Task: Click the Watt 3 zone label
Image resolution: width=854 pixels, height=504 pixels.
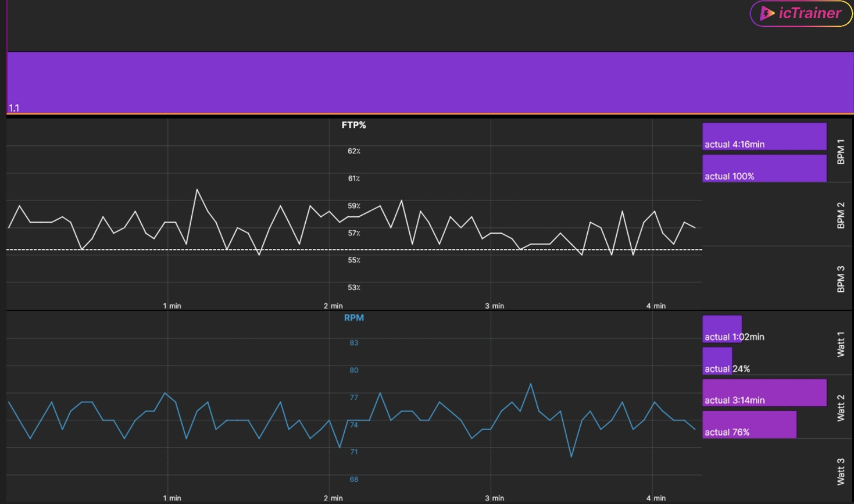Action: point(841,471)
